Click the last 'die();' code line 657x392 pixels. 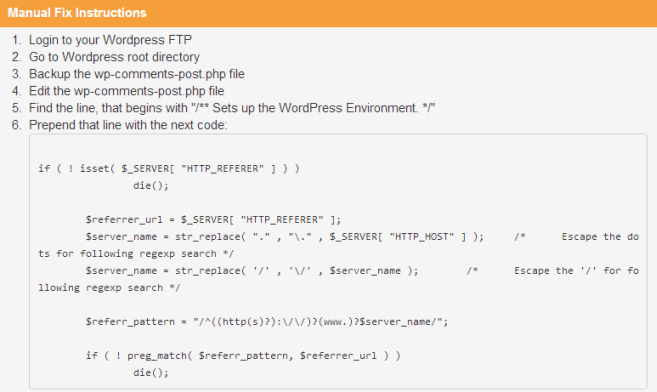(151, 373)
